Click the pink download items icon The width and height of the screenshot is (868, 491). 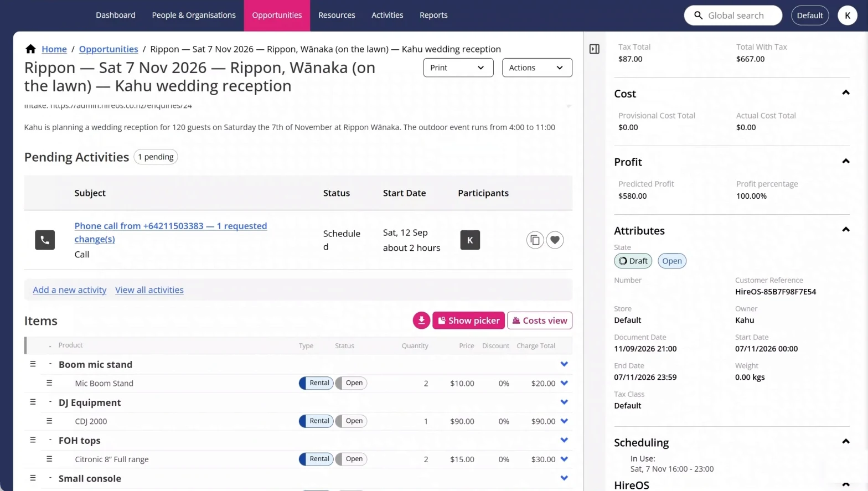(x=421, y=320)
